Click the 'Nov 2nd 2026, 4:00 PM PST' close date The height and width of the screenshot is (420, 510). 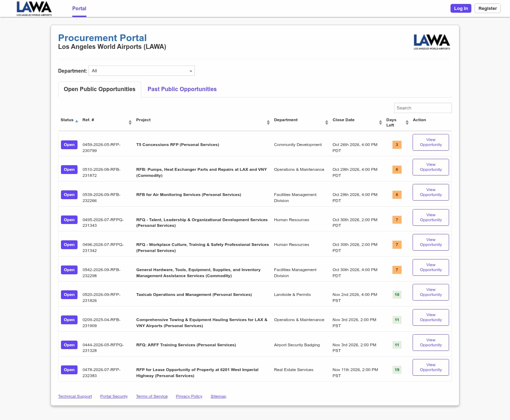coord(355,297)
